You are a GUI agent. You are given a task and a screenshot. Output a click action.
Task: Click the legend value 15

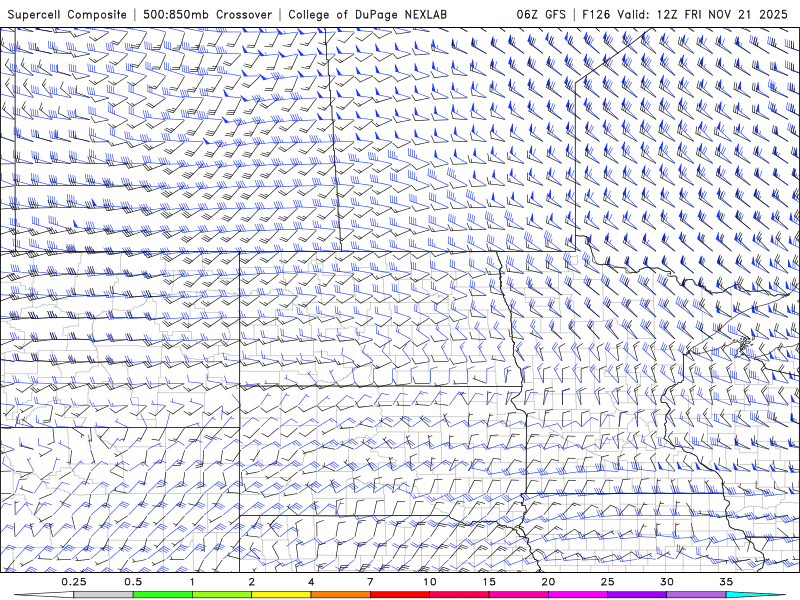point(489,582)
